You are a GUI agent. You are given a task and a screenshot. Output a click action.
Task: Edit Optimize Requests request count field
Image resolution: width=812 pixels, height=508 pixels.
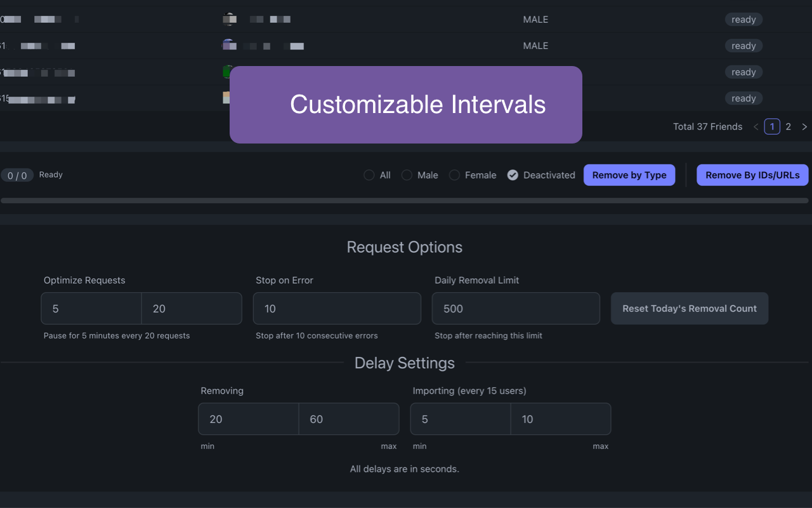click(192, 309)
